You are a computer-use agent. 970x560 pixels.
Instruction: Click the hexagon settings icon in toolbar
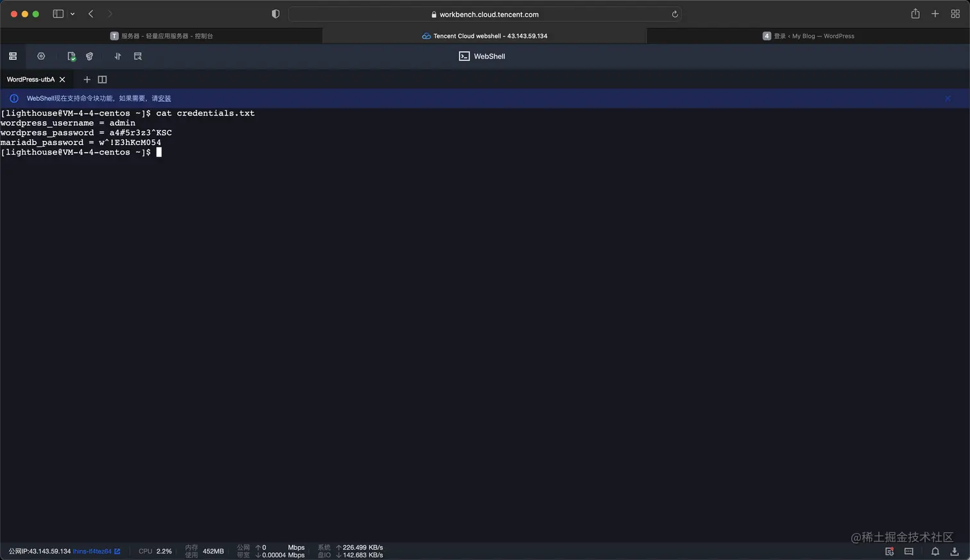tap(41, 56)
